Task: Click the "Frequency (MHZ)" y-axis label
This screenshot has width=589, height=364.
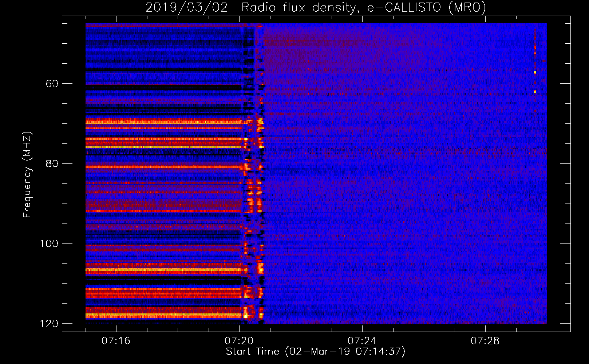Action: (27, 175)
